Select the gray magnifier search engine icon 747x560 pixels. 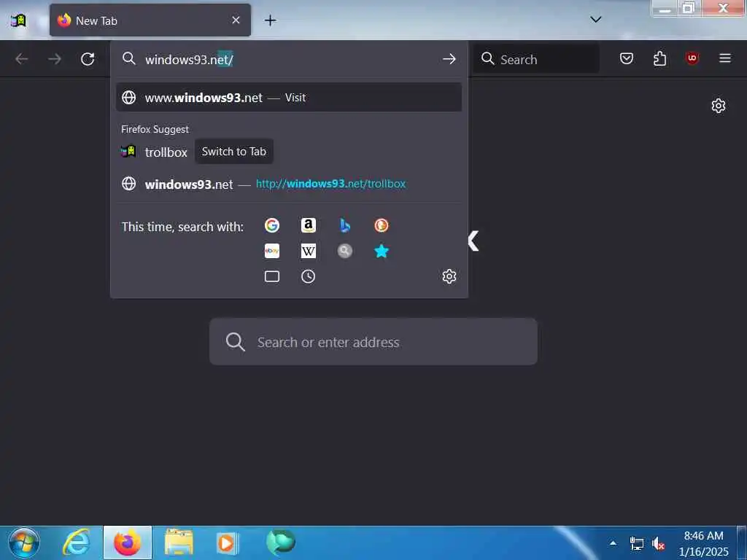[345, 251]
